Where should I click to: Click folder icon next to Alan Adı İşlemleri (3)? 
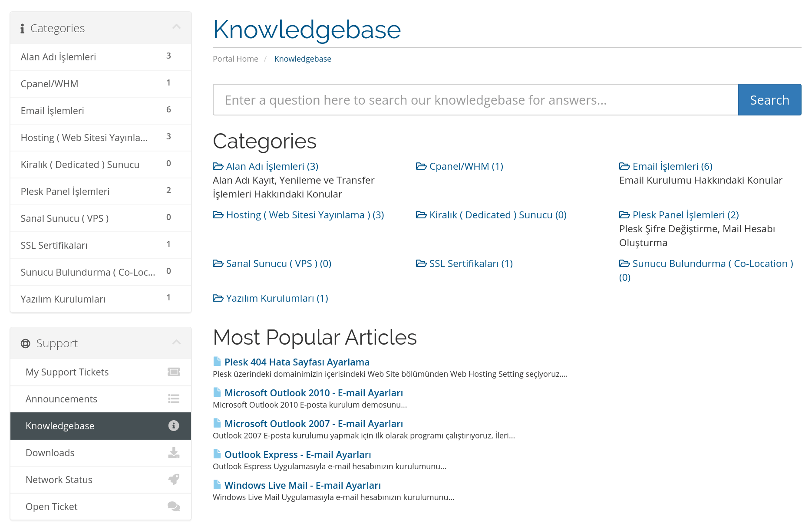(218, 166)
